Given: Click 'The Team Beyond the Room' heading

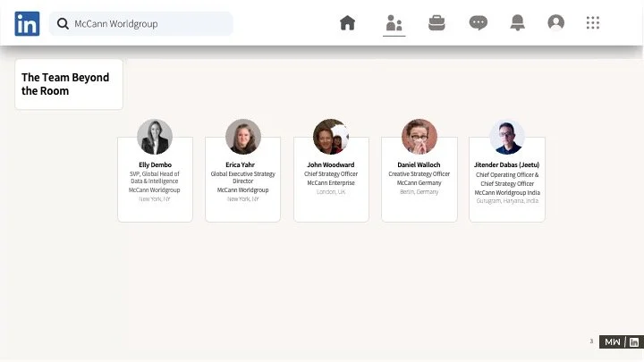Looking at the screenshot, I should [x=65, y=84].
